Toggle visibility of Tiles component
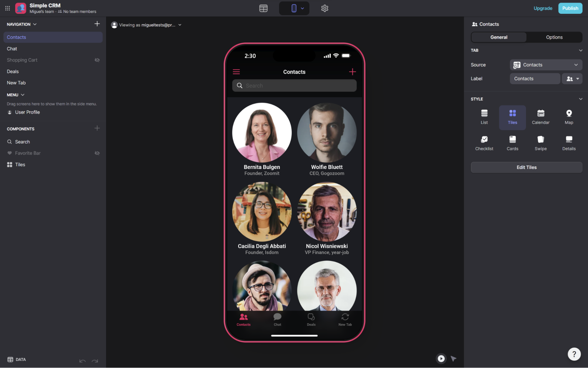This screenshot has width=588, height=368. [97, 165]
